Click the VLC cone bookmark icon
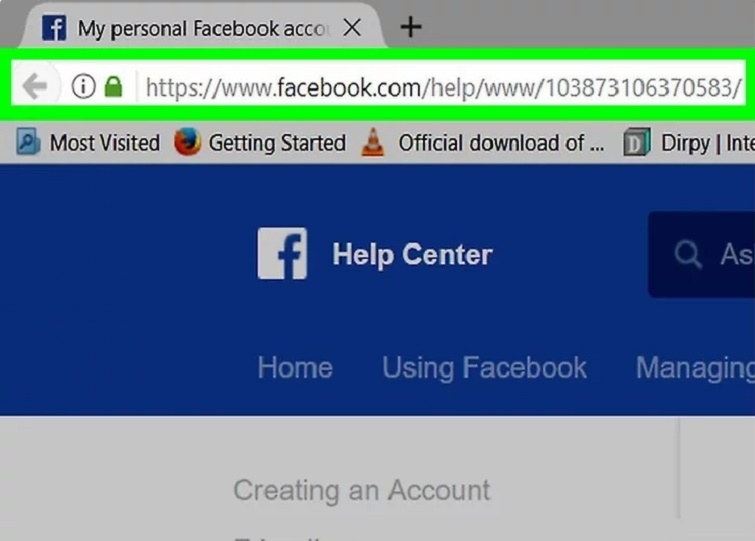This screenshot has height=541, width=755. point(373,142)
